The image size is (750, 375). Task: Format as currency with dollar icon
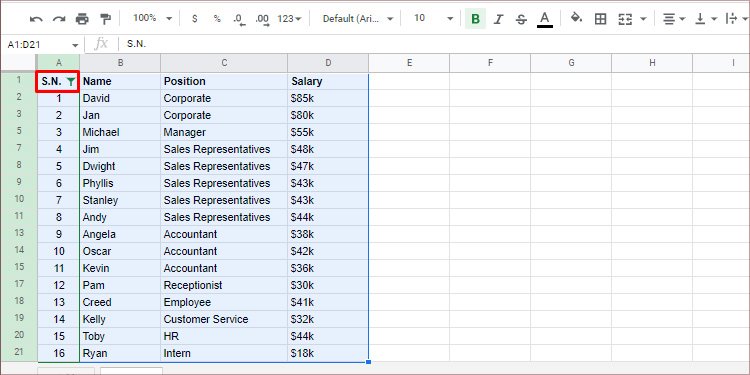(x=194, y=19)
